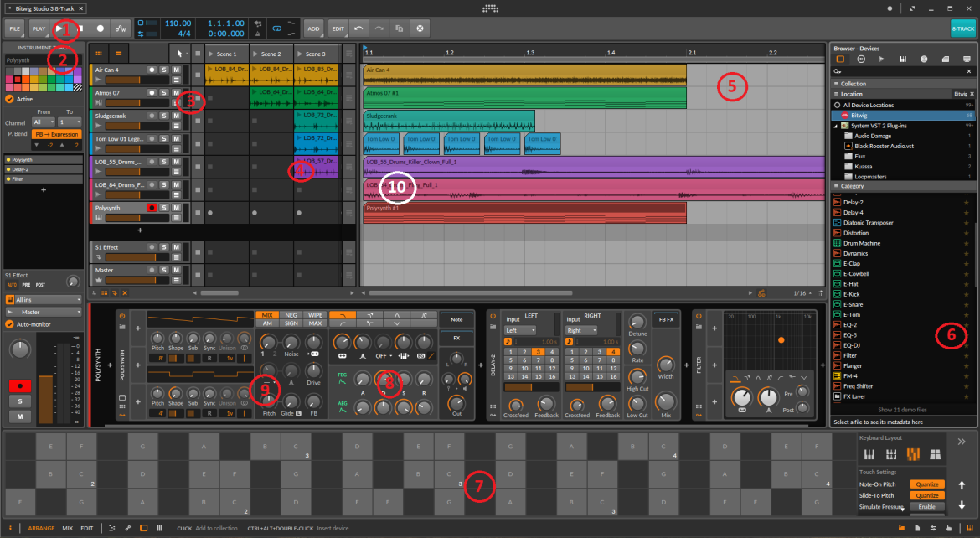The image size is (980, 538).
Task: Toggle the metronome icon
Action: [x=257, y=34]
